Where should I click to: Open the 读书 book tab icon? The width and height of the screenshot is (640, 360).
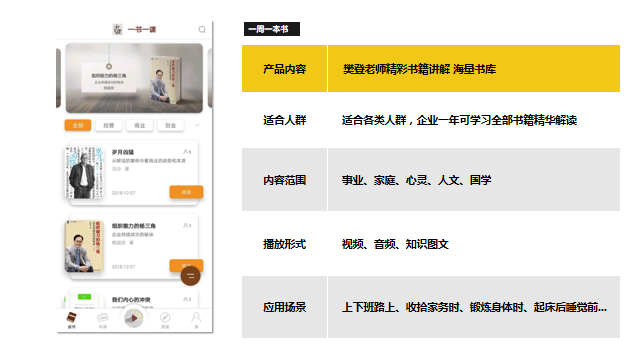pyautogui.click(x=71, y=318)
